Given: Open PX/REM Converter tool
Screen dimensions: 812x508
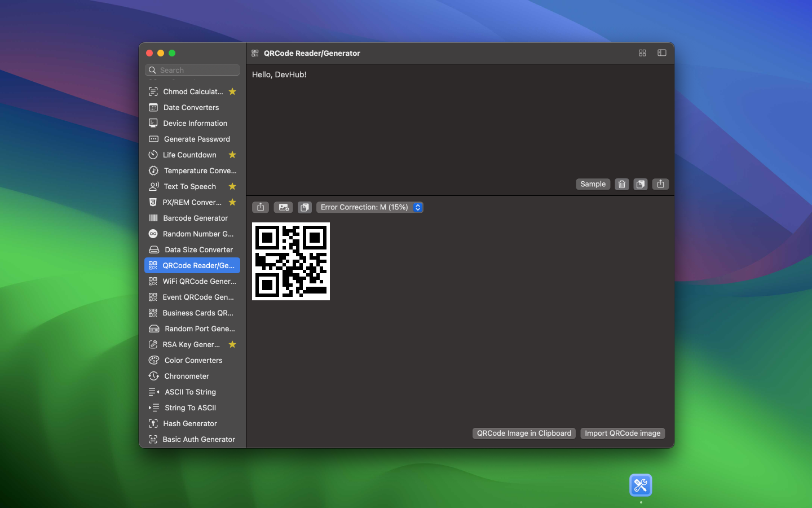Looking at the screenshot, I should (x=192, y=202).
